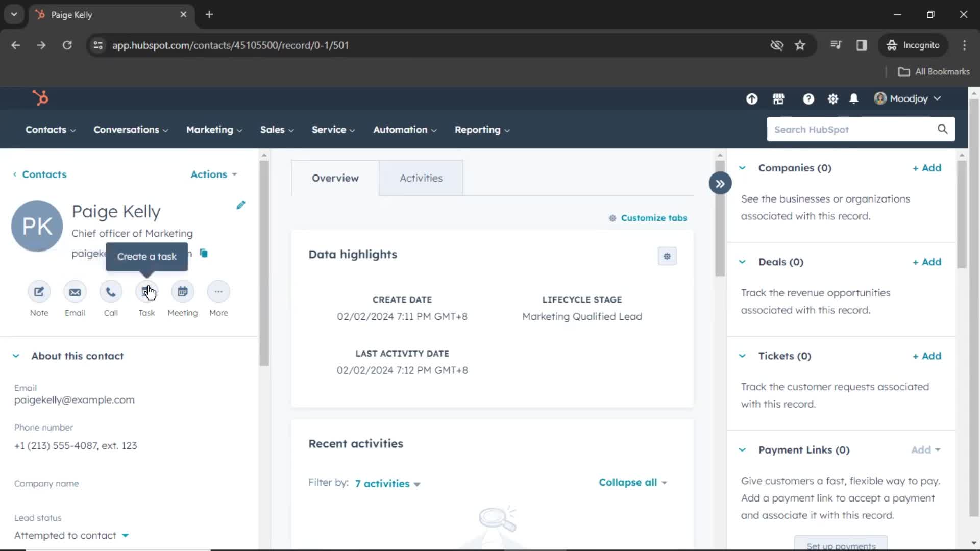This screenshot has height=551, width=980.
Task: Expand the Companies section
Action: (x=743, y=167)
